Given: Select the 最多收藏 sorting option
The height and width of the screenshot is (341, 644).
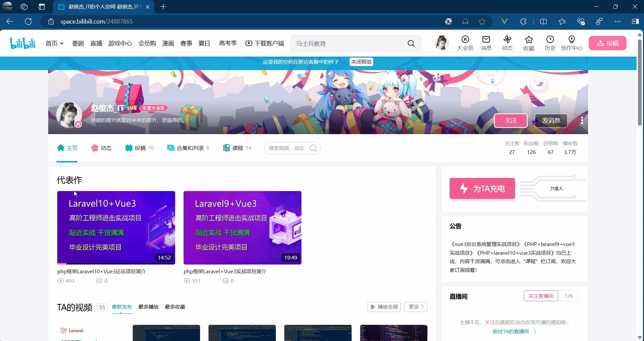Looking at the screenshot, I should pos(175,307).
